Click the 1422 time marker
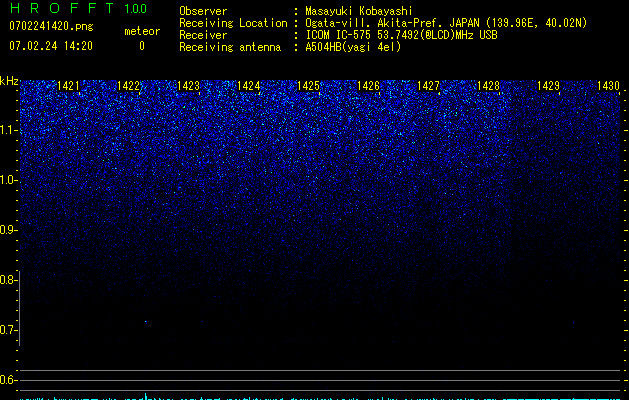The height and width of the screenshot is (400, 629). point(128,86)
